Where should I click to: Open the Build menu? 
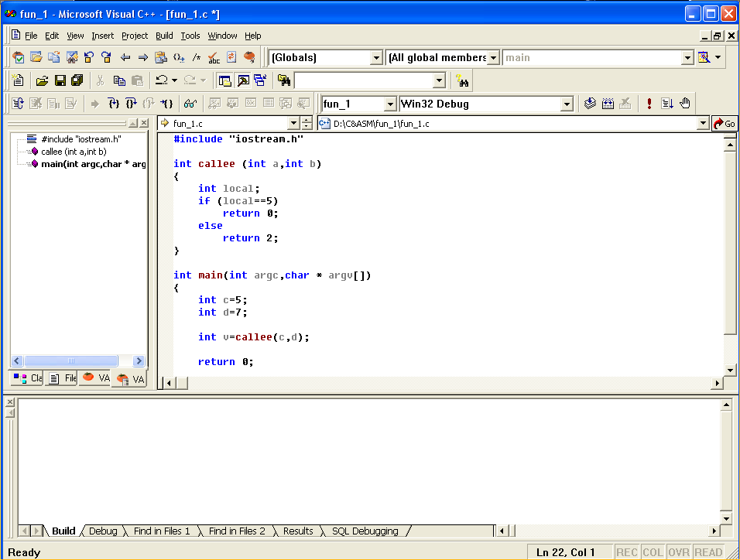pos(164,36)
